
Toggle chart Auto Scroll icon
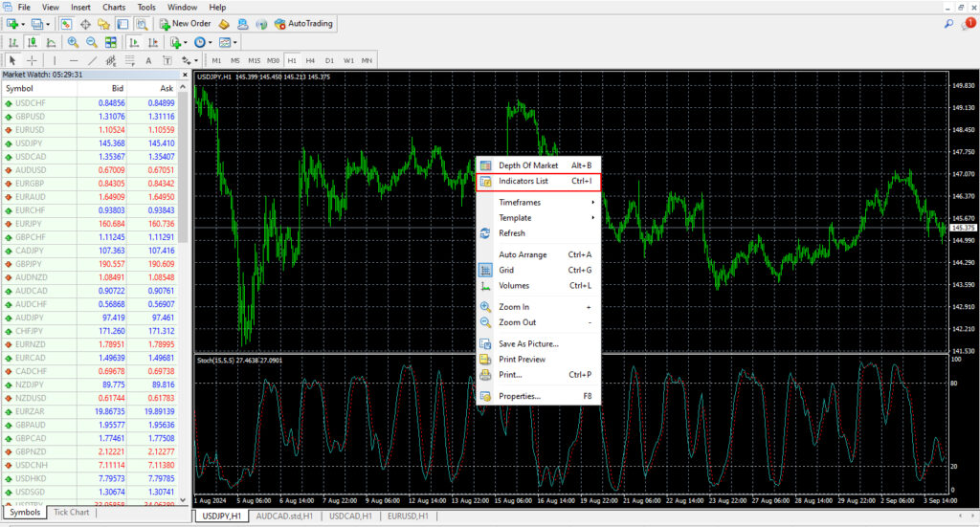click(134, 42)
